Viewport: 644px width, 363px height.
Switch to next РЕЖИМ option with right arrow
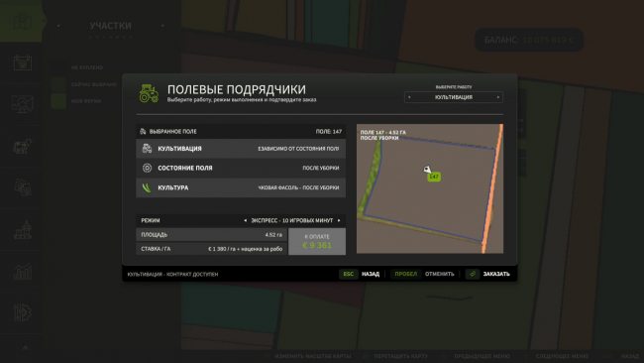tap(339, 220)
